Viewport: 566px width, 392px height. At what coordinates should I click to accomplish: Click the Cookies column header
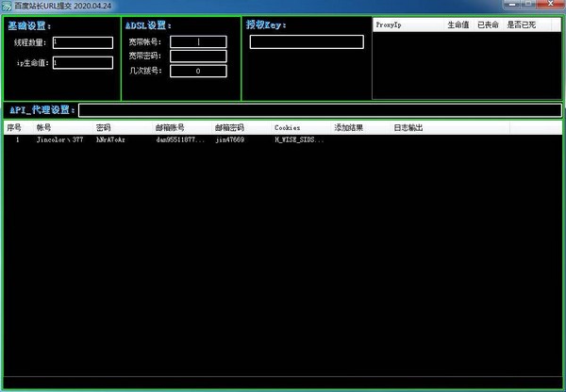click(x=288, y=127)
